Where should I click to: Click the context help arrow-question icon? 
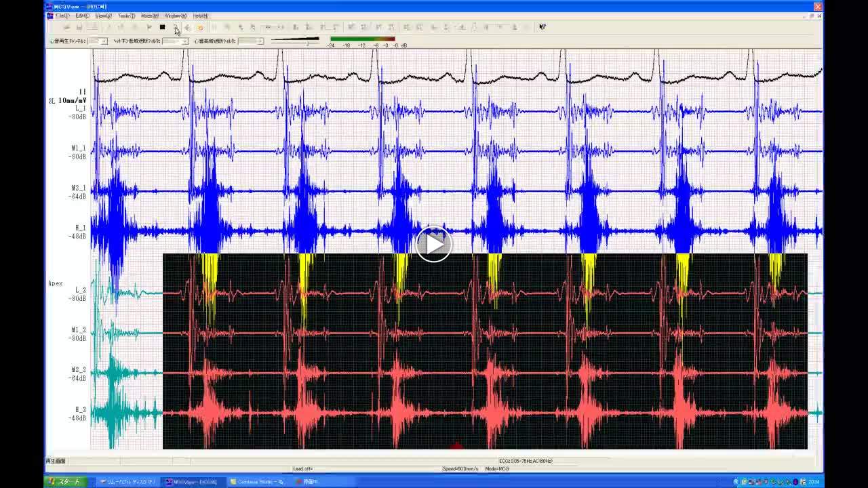(542, 27)
